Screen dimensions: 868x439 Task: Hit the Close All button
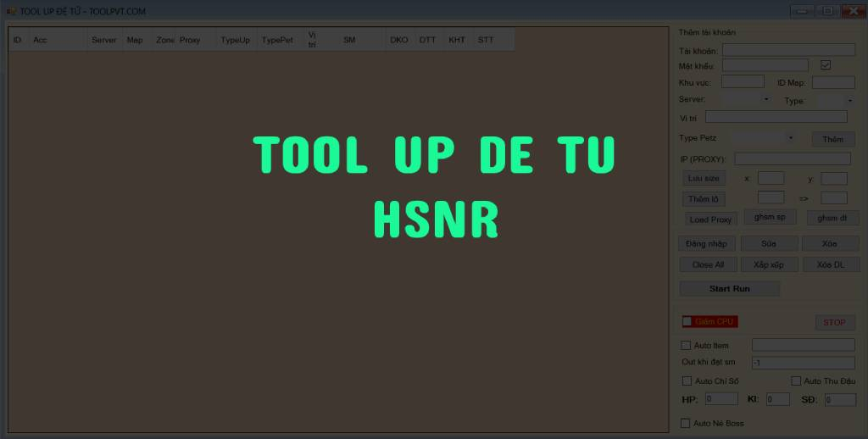point(708,265)
